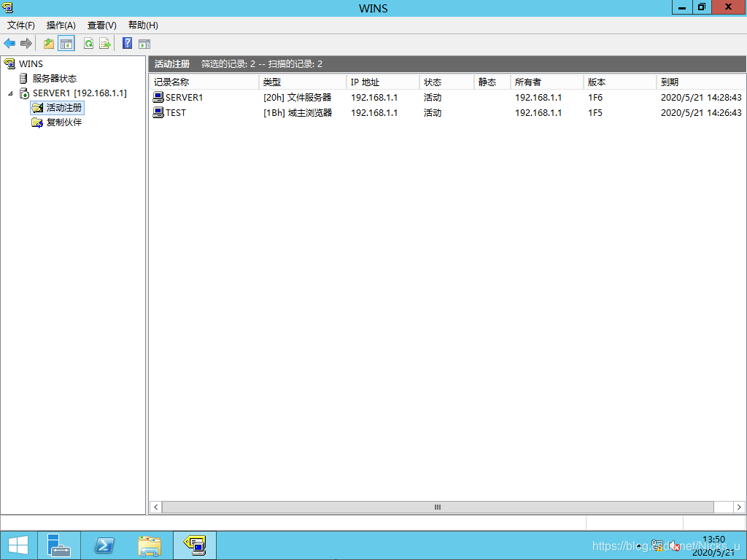Sort by 记录名称 column header

[x=204, y=82]
